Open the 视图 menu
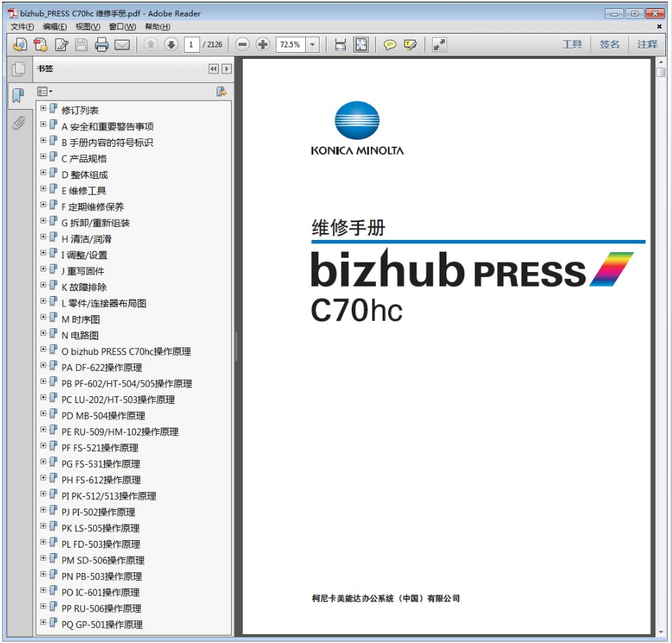 pos(88,27)
